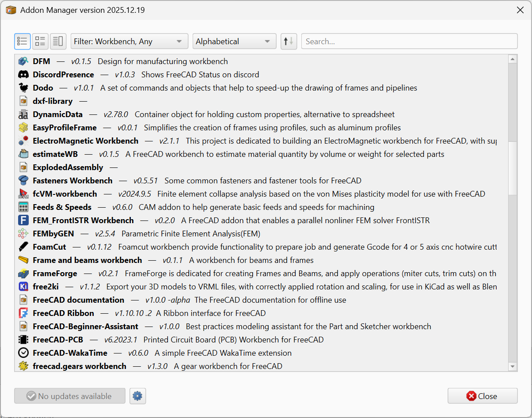Screen dimensions: 532x418
Task: Click scrollbar down arrow in addon list
Action: point(513,366)
